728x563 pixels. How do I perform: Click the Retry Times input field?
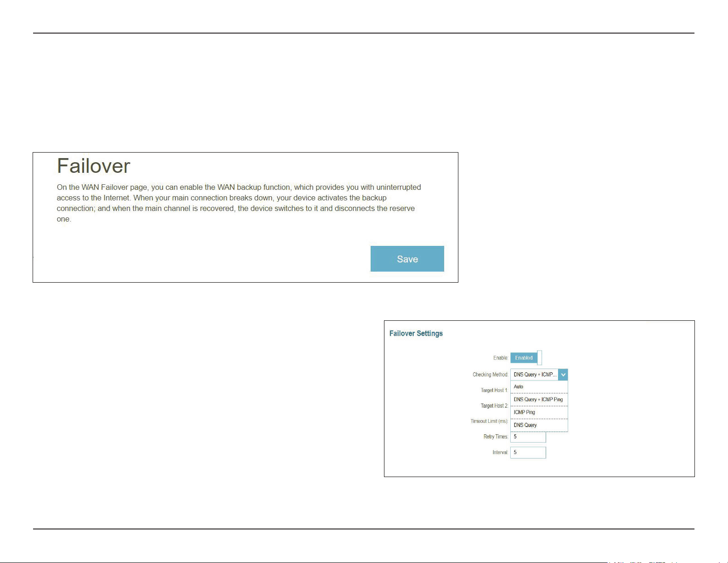click(528, 437)
